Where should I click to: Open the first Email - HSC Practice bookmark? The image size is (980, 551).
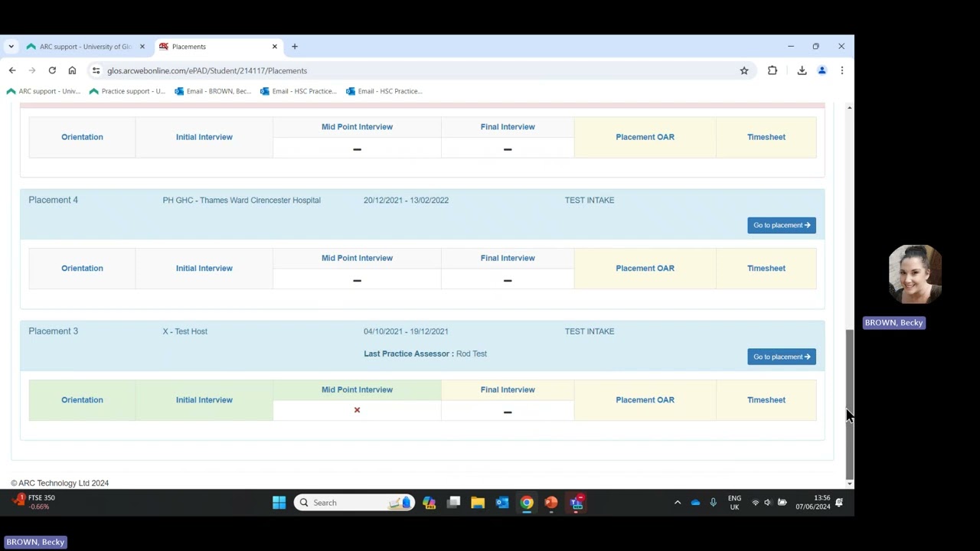tap(299, 91)
